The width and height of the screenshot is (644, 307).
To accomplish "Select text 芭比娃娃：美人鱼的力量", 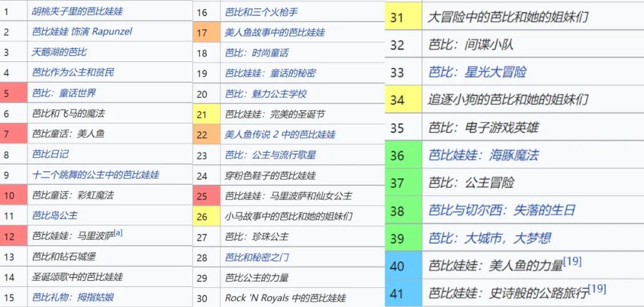I will click(496, 266).
